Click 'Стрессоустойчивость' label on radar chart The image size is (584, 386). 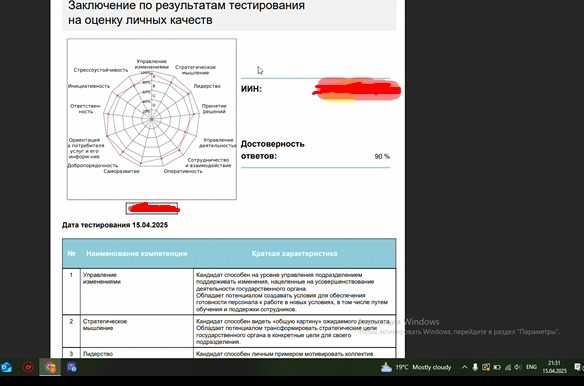pos(101,70)
